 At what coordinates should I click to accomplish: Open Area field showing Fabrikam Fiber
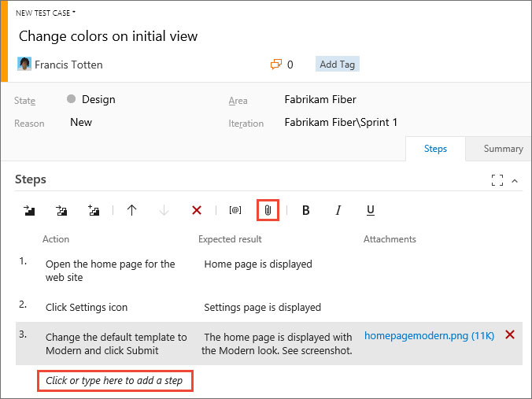pyautogui.click(x=320, y=99)
